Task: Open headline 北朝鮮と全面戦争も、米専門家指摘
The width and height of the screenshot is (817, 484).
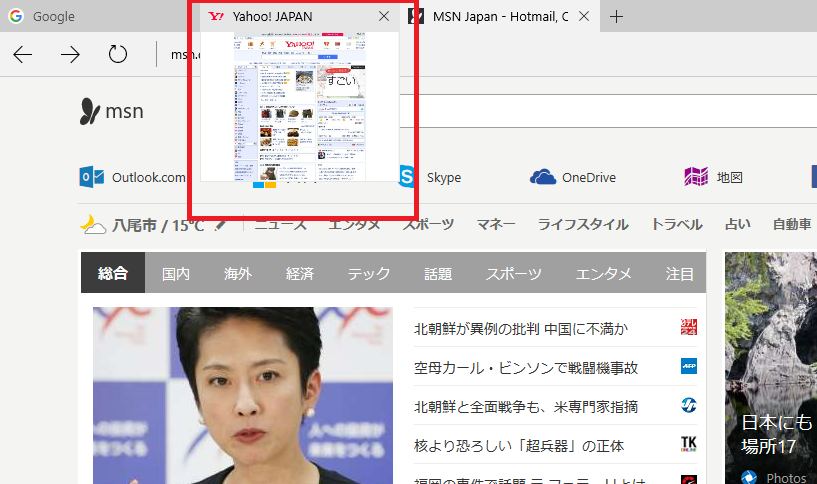Action: 526,407
